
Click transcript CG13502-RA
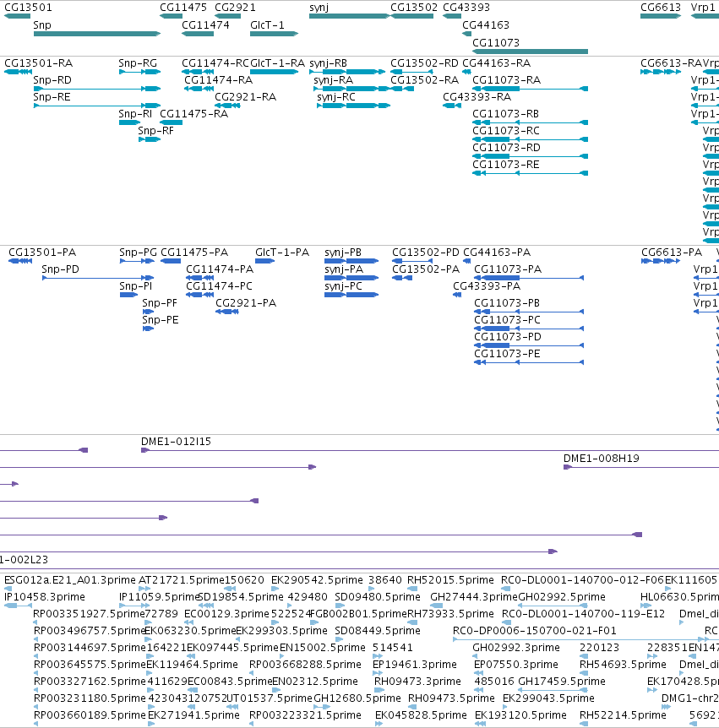click(x=402, y=89)
